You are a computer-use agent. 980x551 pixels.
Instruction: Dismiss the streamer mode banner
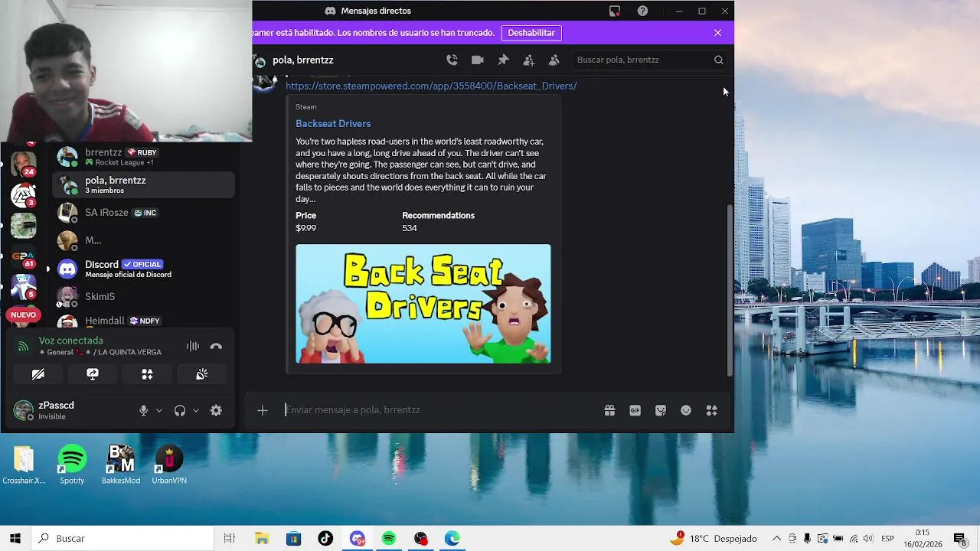click(717, 33)
